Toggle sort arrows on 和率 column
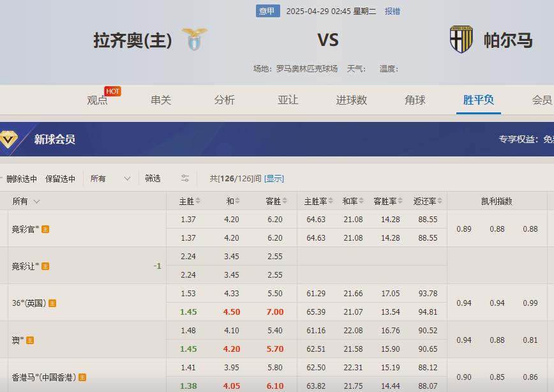The height and width of the screenshot is (392, 554). pyautogui.click(x=359, y=200)
